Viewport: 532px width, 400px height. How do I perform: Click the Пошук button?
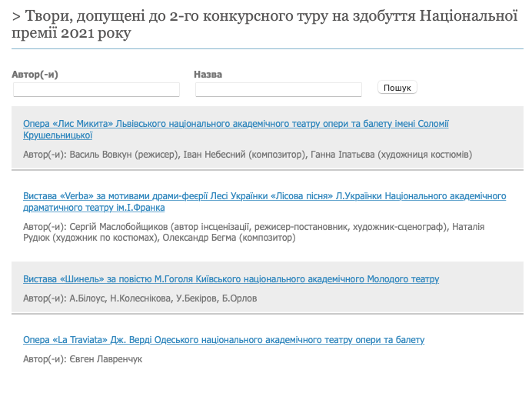pyautogui.click(x=397, y=88)
